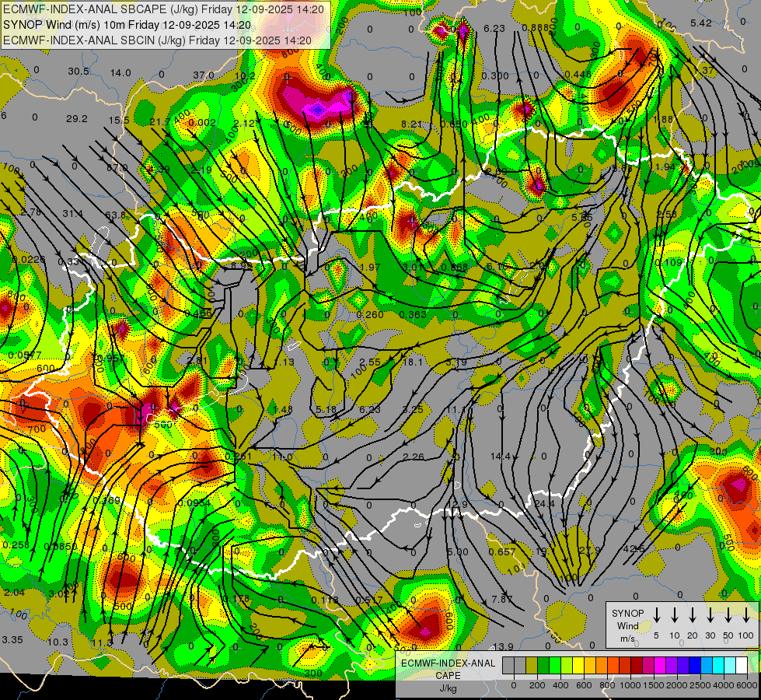Viewport: 761px width, 700px height.
Task: Click the 5 m/s wind arrow in legend
Action: [x=657, y=615]
